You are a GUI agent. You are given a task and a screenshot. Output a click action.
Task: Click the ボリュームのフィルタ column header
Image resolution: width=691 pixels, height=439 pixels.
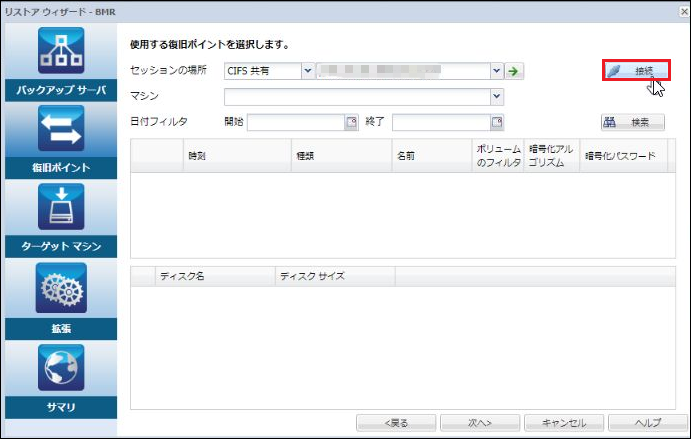tap(498, 156)
